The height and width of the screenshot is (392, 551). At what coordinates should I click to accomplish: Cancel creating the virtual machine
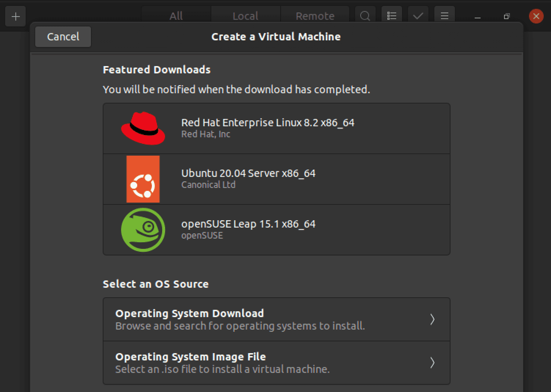[63, 36]
